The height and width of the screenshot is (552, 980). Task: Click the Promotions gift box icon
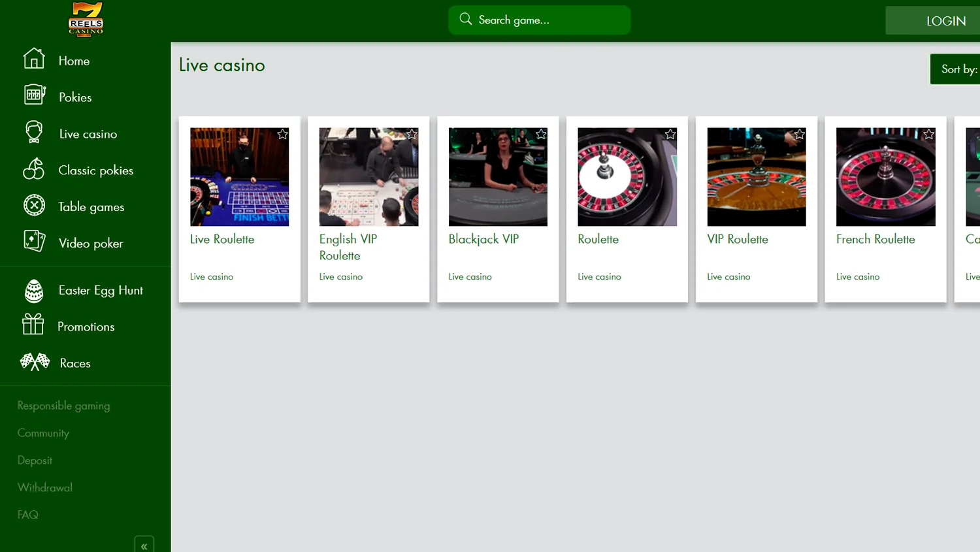(33, 325)
